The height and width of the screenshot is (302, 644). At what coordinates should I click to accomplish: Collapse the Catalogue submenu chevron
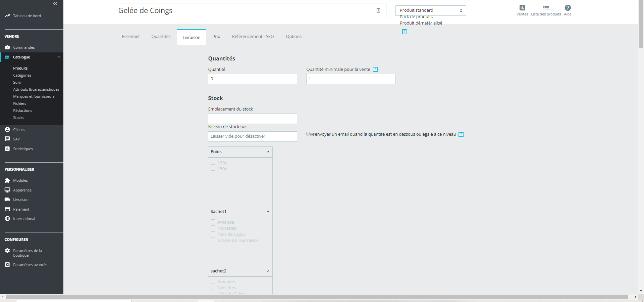tap(59, 57)
